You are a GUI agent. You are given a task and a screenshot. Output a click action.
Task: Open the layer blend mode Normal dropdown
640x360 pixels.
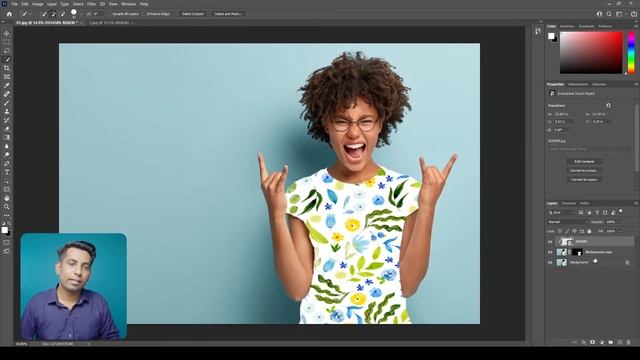coord(568,222)
